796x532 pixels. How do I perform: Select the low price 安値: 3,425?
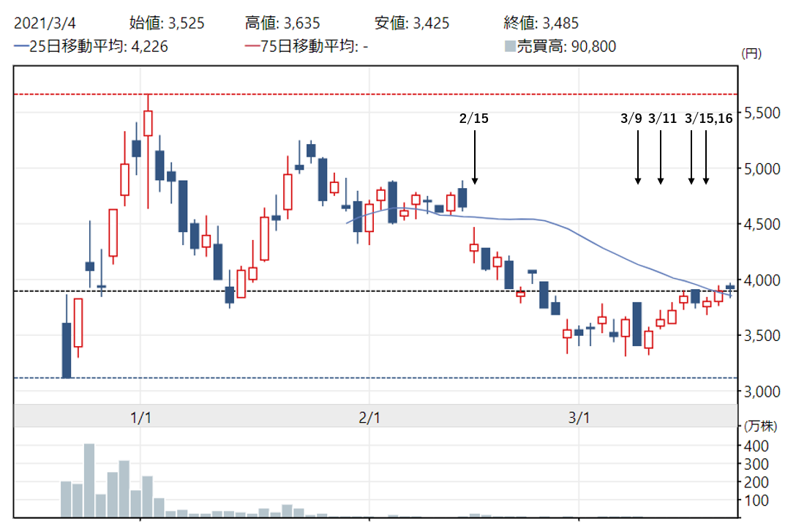(412, 23)
